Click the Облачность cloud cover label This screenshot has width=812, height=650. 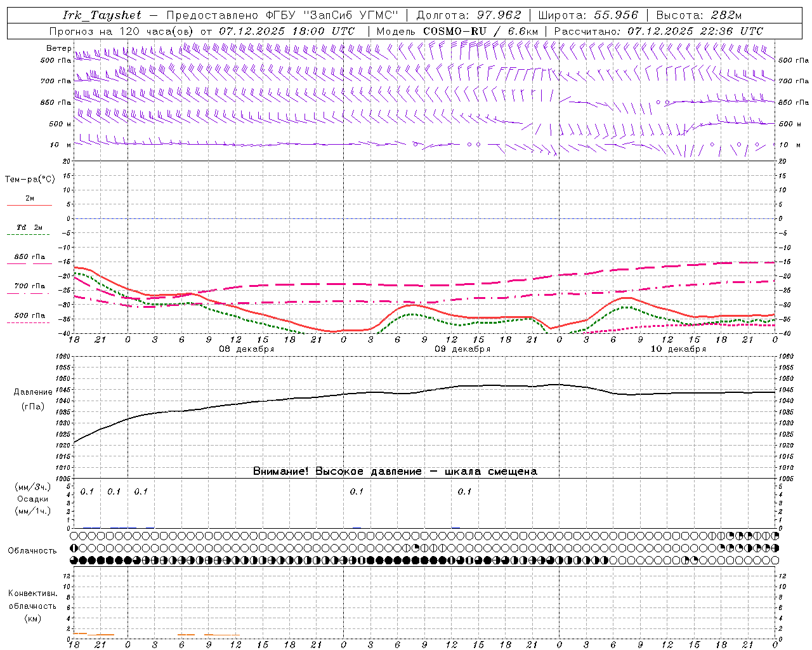32,551
